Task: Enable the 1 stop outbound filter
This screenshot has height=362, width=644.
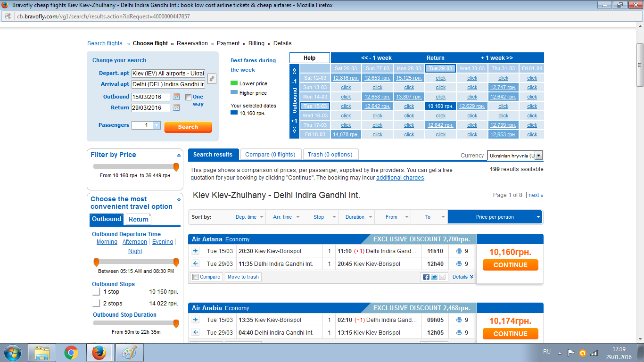Action: point(96,292)
